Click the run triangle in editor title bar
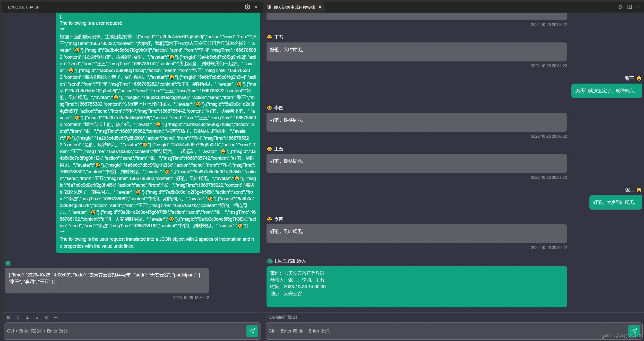Image resolution: width=644 pixels, height=341 pixels. (x=621, y=7)
